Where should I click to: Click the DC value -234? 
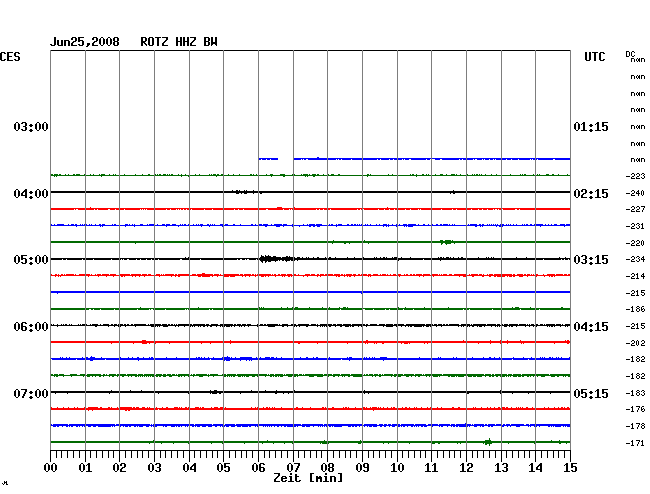click(635, 259)
